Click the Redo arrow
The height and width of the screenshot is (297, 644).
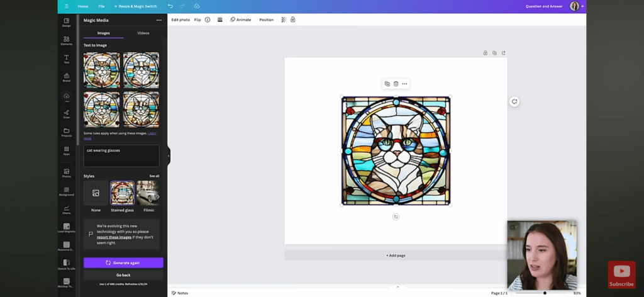point(182,6)
